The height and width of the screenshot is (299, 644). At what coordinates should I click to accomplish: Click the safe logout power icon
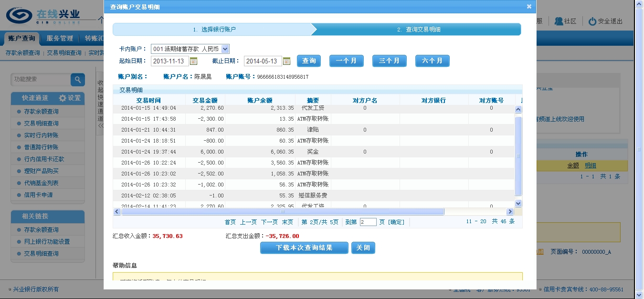[592, 21]
